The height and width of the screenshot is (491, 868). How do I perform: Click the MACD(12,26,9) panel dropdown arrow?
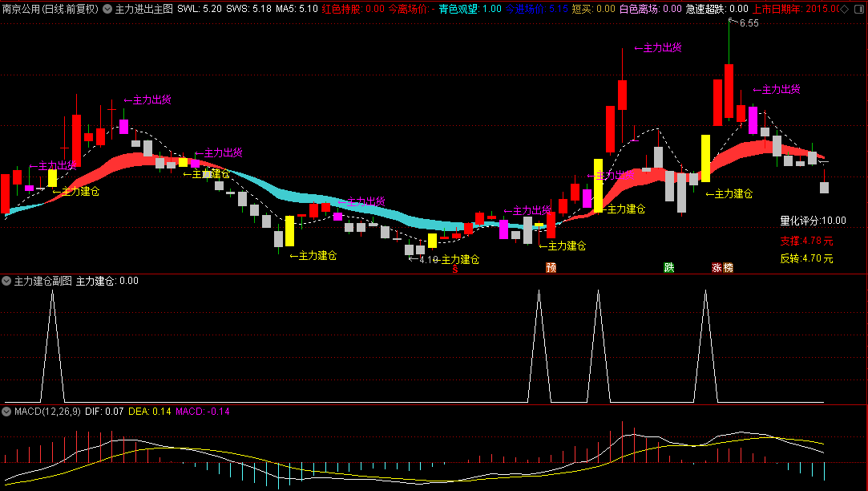(7, 412)
